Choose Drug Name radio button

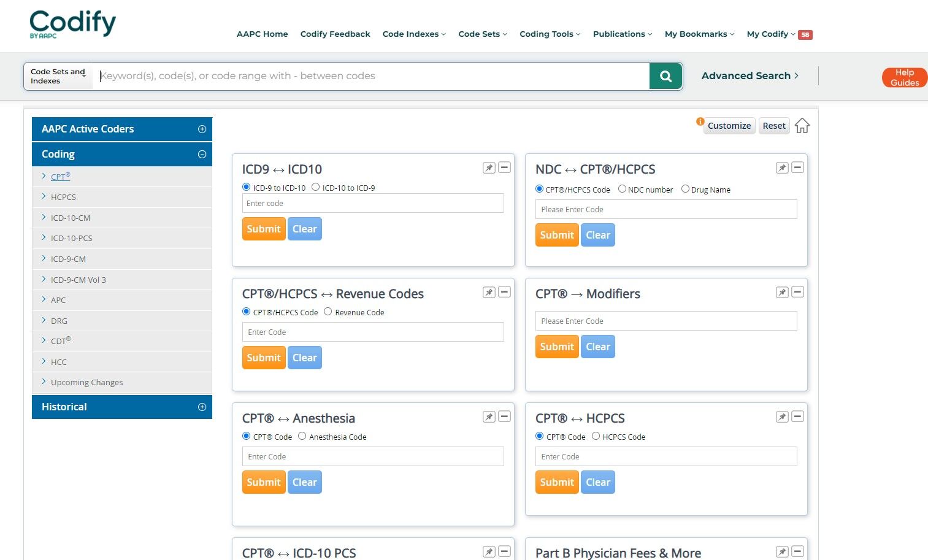[x=685, y=189]
